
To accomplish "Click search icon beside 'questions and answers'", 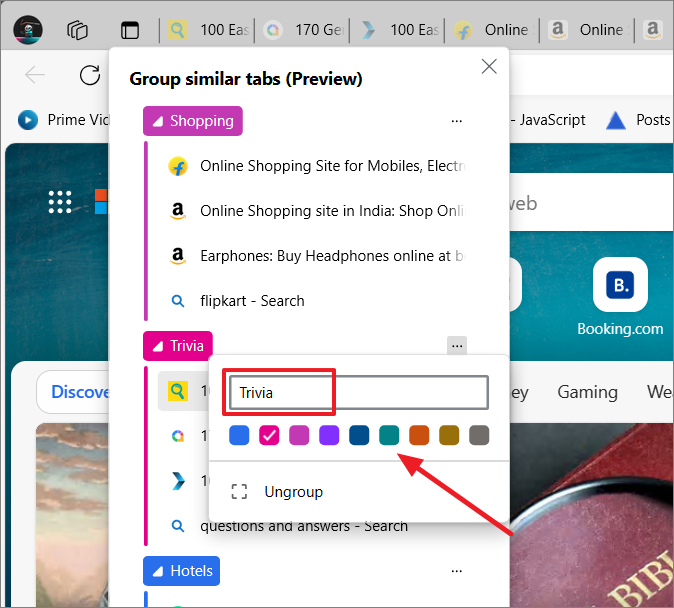I will pos(178,525).
